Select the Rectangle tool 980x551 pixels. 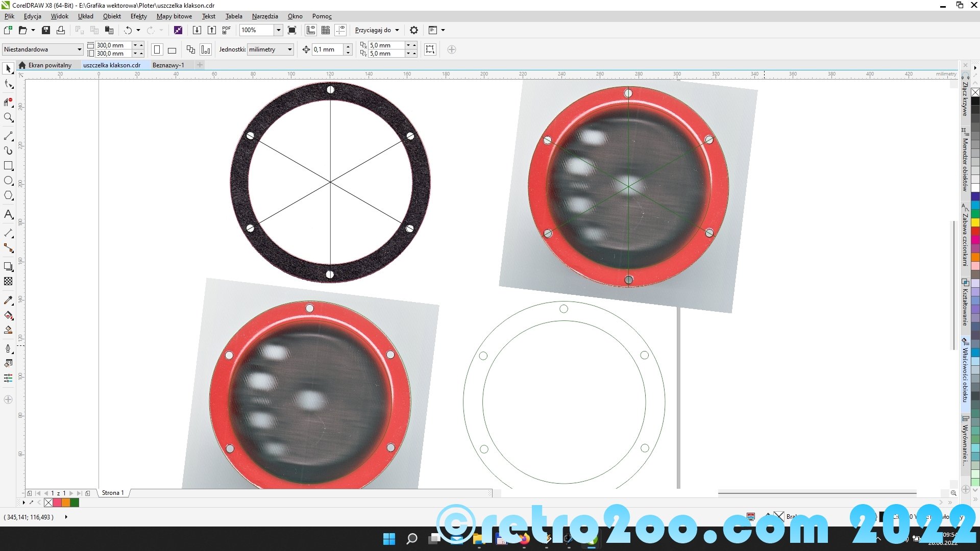8,166
